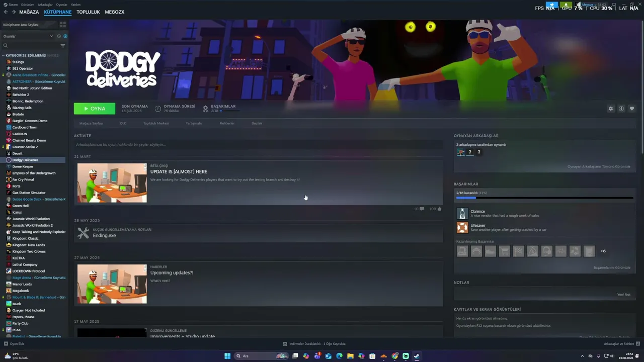The image size is (644, 362).
Task: Sort library by recent activity clock icon
Action: 59,36
